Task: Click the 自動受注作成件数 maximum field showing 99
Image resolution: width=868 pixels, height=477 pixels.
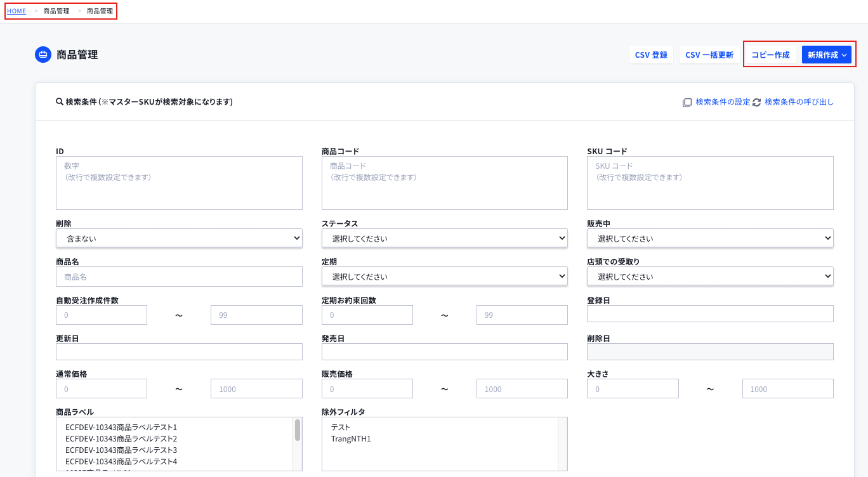Action: (x=256, y=315)
